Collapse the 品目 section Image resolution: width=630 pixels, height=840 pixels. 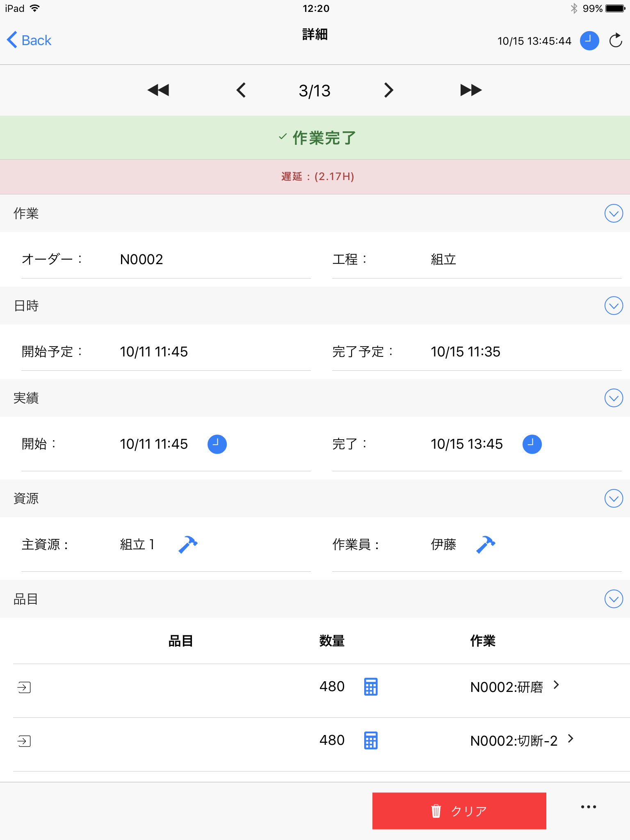coord(614,599)
